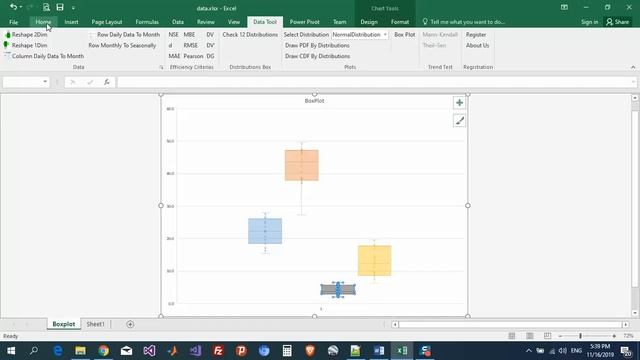Click the Pearson efficiency criterion
640x360 pixels.
193,56
